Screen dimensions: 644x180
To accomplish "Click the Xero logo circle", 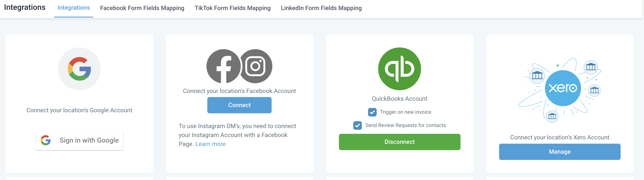I will click(563, 88).
